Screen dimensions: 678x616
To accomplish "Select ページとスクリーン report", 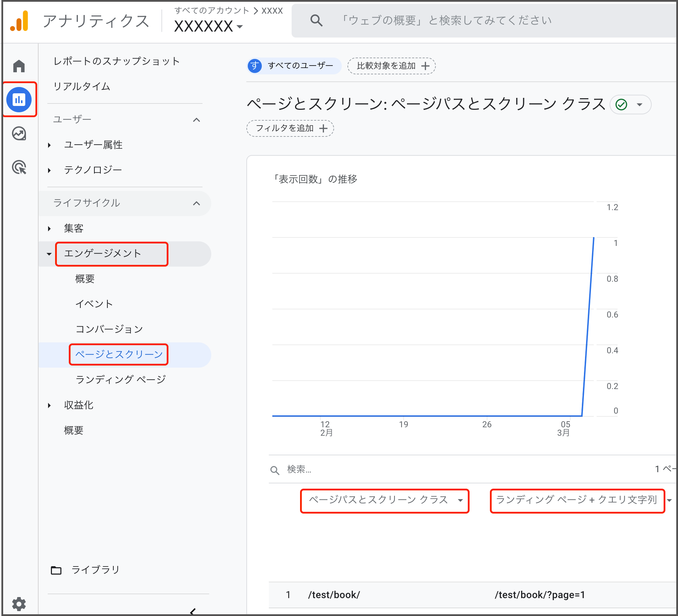I will pyautogui.click(x=119, y=354).
